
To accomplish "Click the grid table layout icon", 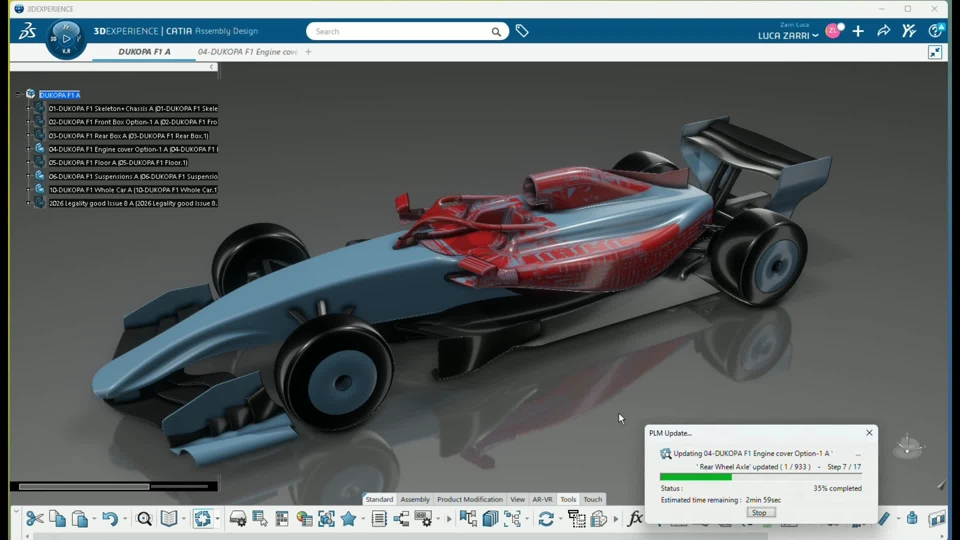I will [x=282, y=519].
